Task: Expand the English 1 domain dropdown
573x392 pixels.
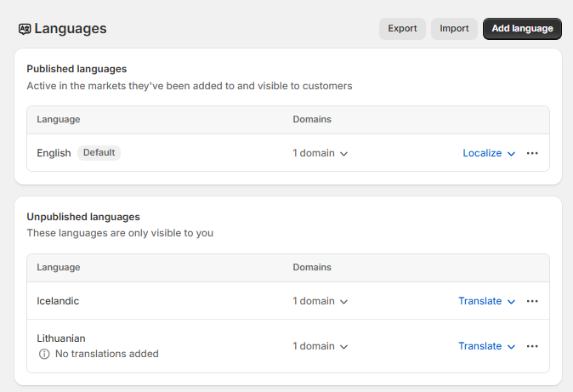Action: tap(321, 154)
